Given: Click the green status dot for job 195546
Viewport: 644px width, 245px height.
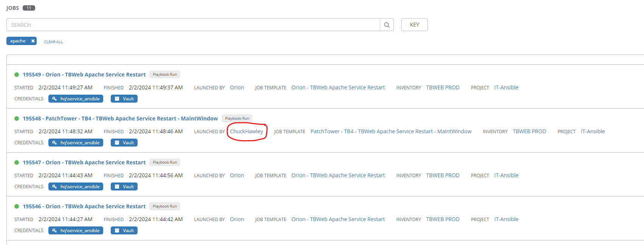Looking at the screenshot, I should [x=17, y=206].
